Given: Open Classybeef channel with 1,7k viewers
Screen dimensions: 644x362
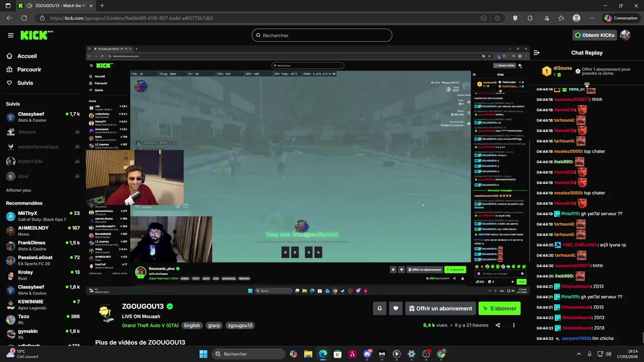Looking at the screenshot, I should coord(43,117).
